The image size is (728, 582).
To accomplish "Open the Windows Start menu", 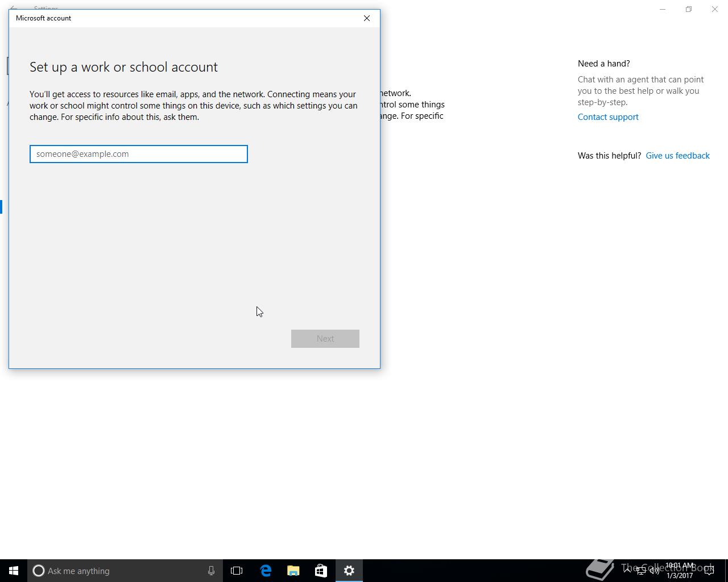I will pos(14,571).
